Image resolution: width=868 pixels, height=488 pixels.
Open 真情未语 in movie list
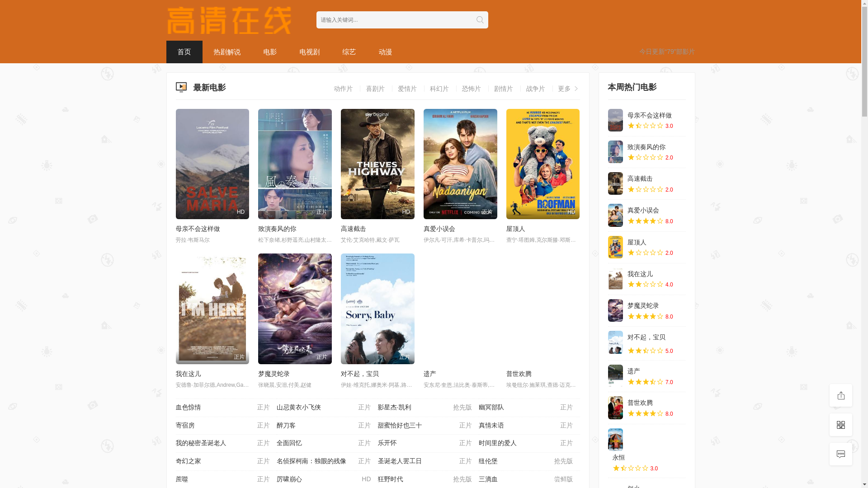coord(491,426)
